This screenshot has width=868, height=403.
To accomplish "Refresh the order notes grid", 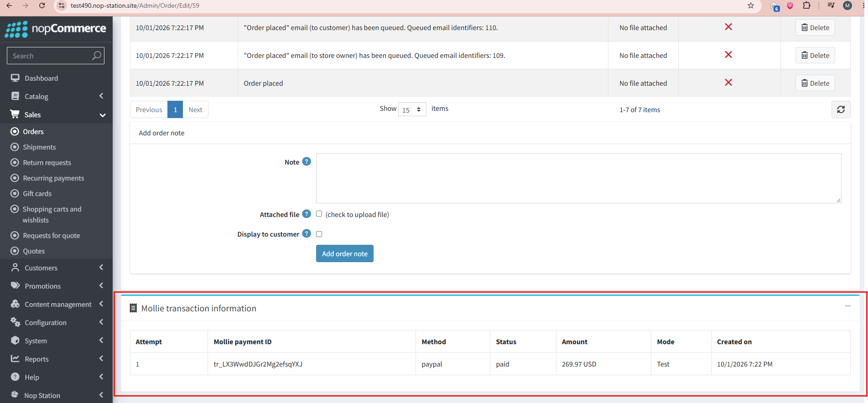I will (841, 109).
